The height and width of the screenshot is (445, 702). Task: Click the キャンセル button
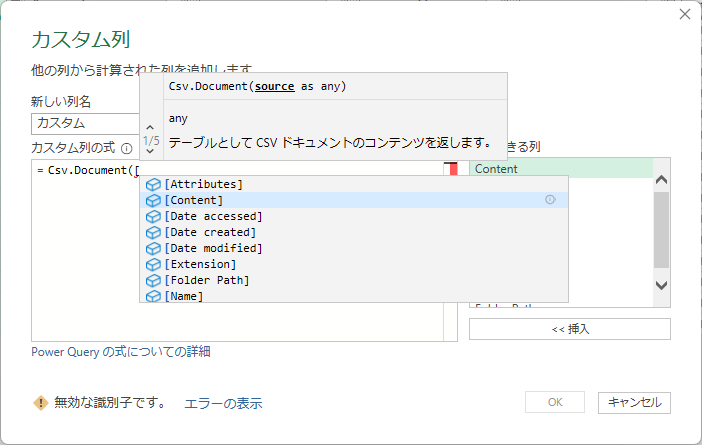pyautogui.click(x=634, y=403)
